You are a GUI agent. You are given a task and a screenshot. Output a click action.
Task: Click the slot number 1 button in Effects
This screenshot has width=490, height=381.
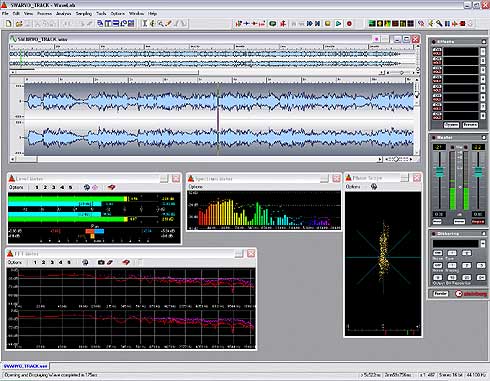[x=483, y=51]
